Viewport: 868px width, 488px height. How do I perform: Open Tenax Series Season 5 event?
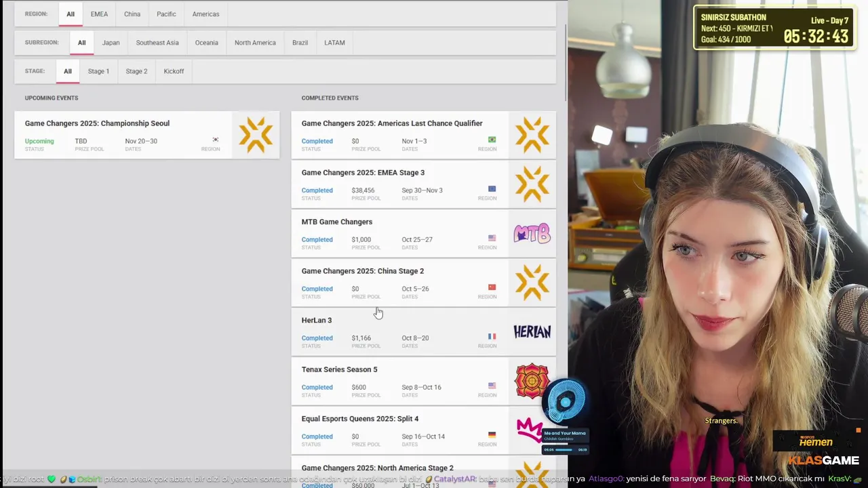(423, 381)
